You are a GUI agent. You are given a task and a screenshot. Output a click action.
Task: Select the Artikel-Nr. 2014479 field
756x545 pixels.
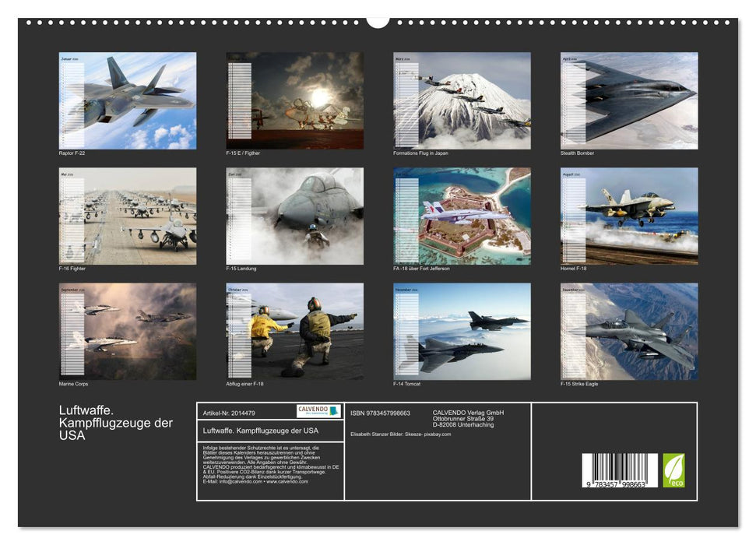(x=230, y=413)
